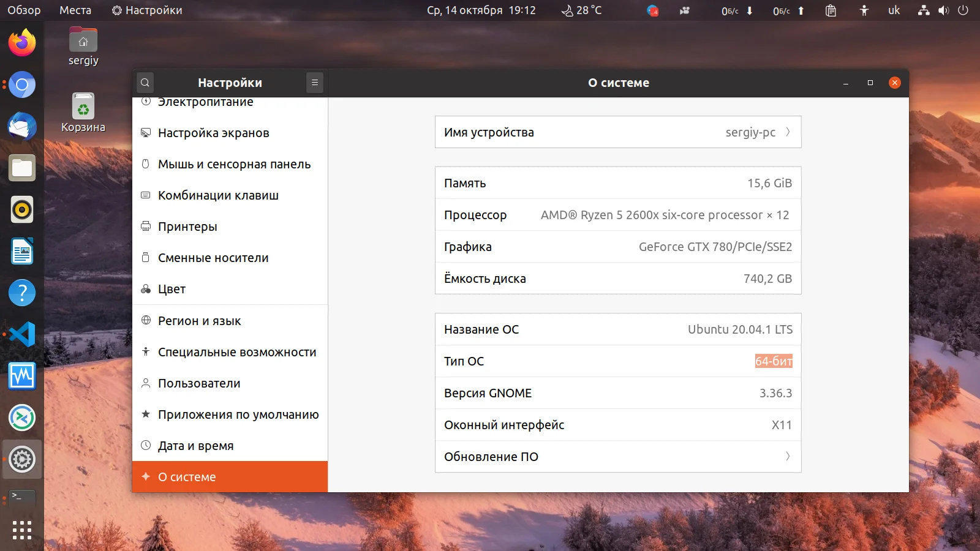Open Дата и время settings

tap(230, 446)
